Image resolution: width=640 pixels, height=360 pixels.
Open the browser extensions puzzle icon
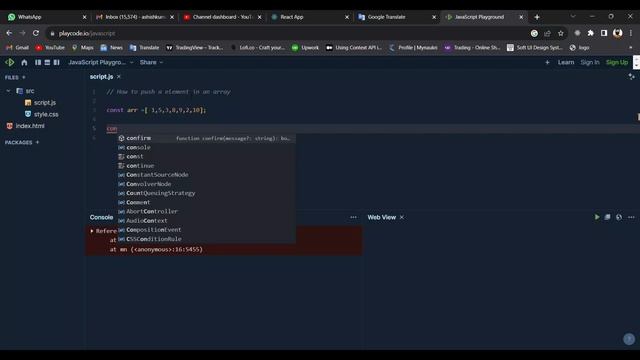(590, 33)
